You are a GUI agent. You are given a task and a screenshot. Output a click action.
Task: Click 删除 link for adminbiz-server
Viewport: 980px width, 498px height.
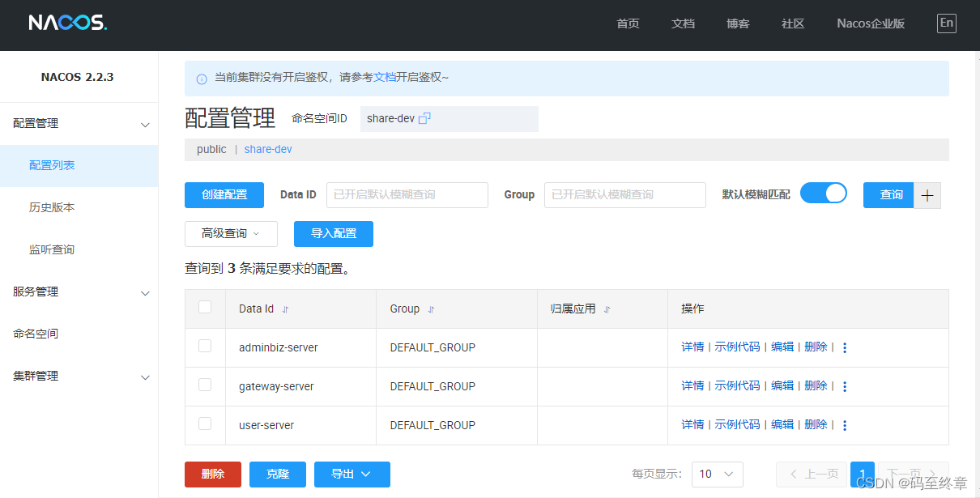tap(816, 347)
